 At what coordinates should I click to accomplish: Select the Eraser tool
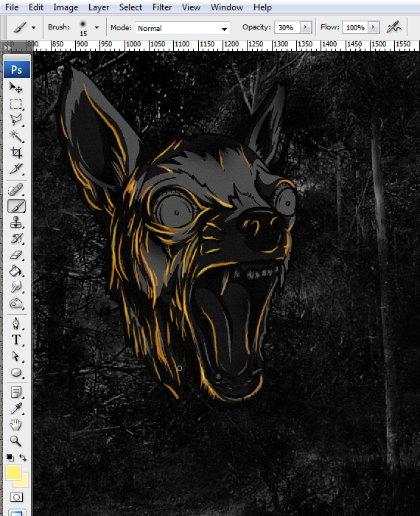click(15, 255)
